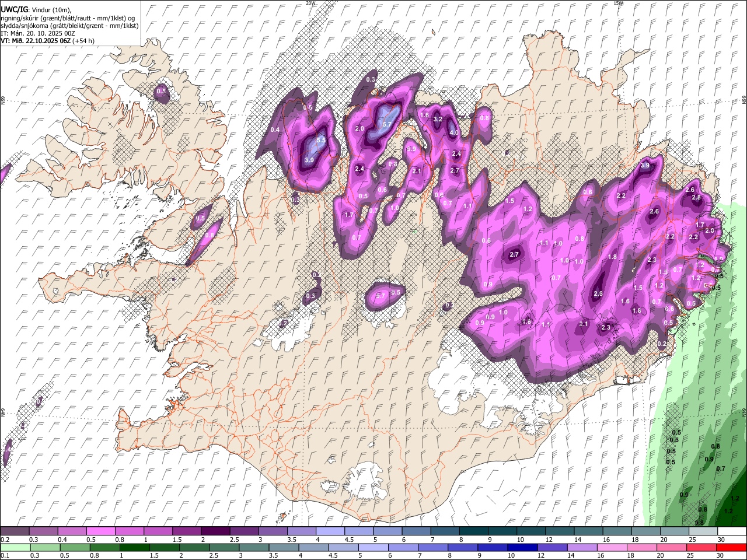747x560 pixels.
Task: Select the white swatch between 25 and 30 upper legend
Action: pyautogui.click(x=703, y=531)
